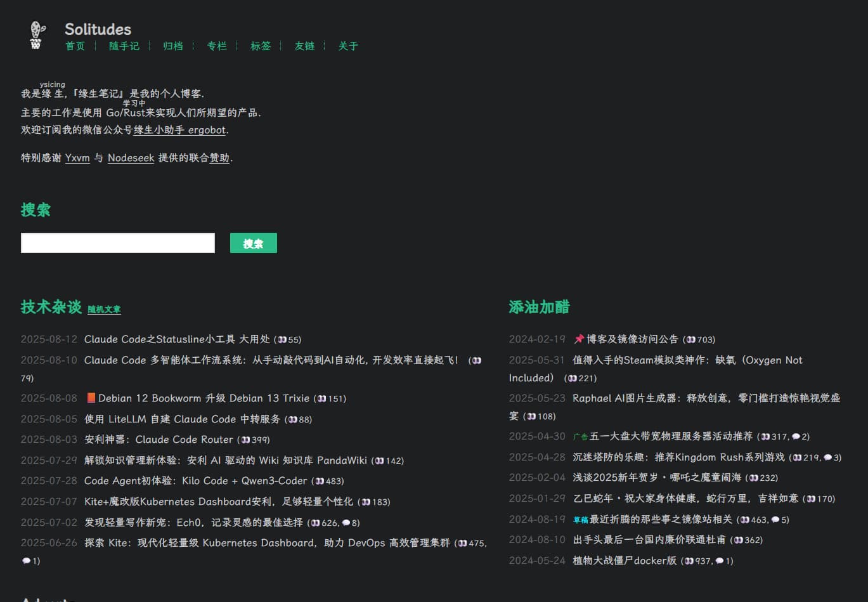The image size is (868, 602).
Task: Navigate to 标签 tags page
Action: [260, 46]
